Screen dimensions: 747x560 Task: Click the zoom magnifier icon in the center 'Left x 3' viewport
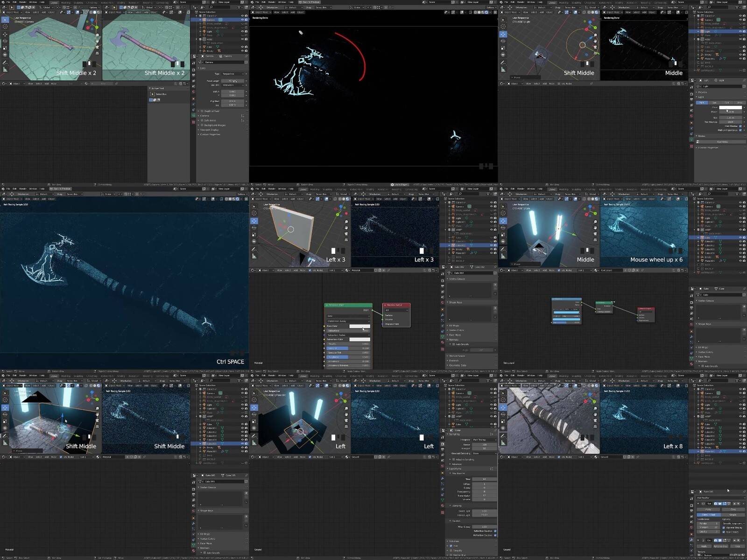[x=346, y=221]
